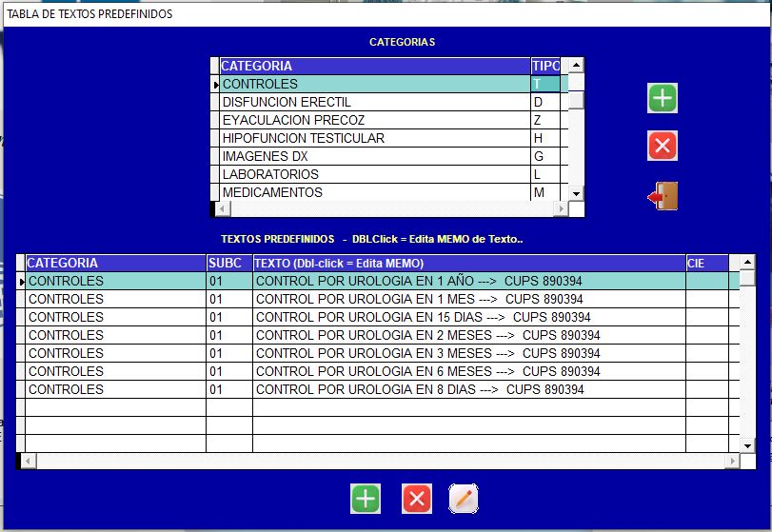Click texts grid scroll up arrow
The height and width of the screenshot is (532, 772).
click(747, 262)
